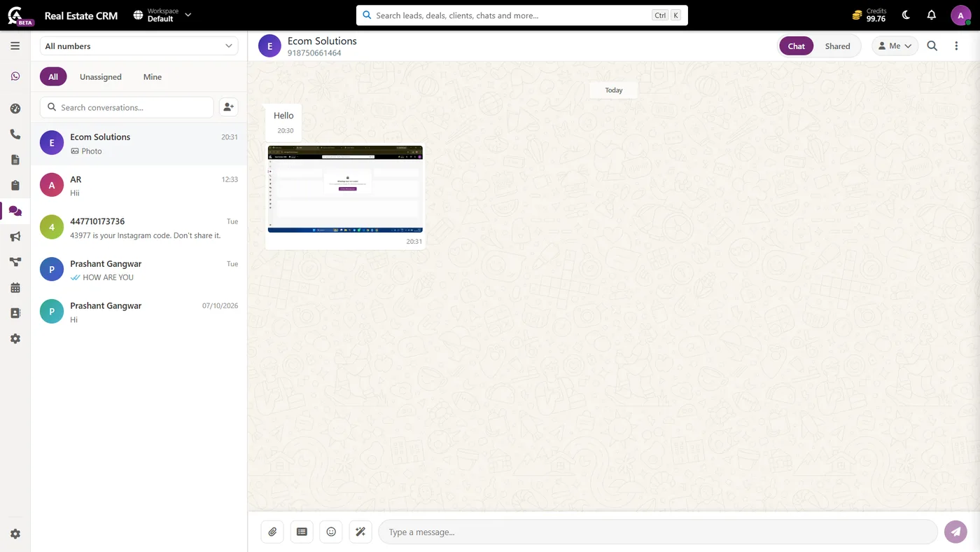Click the clipboard icon in the sidebar

point(15,185)
